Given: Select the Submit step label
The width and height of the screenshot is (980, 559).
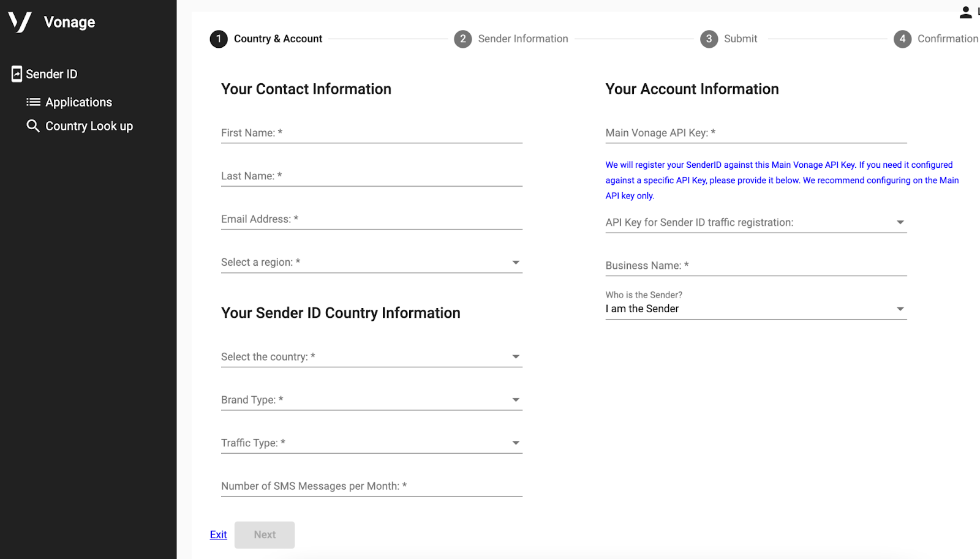Looking at the screenshot, I should tap(741, 39).
